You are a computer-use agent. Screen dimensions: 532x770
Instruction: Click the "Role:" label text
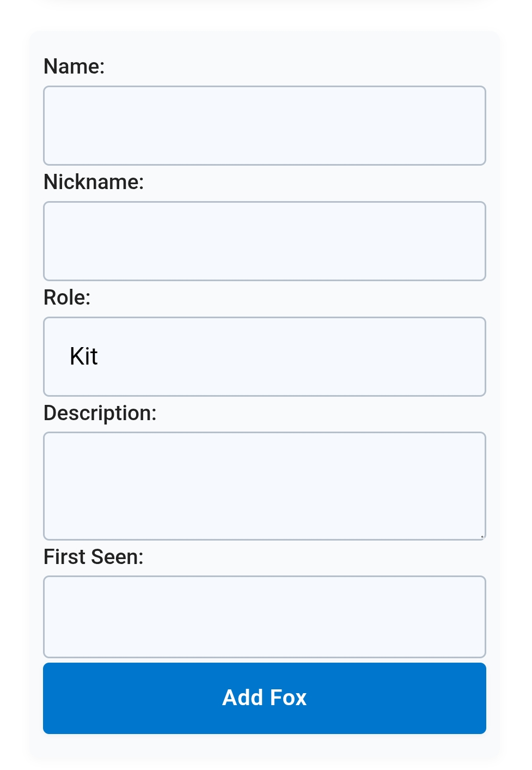tap(67, 298)
